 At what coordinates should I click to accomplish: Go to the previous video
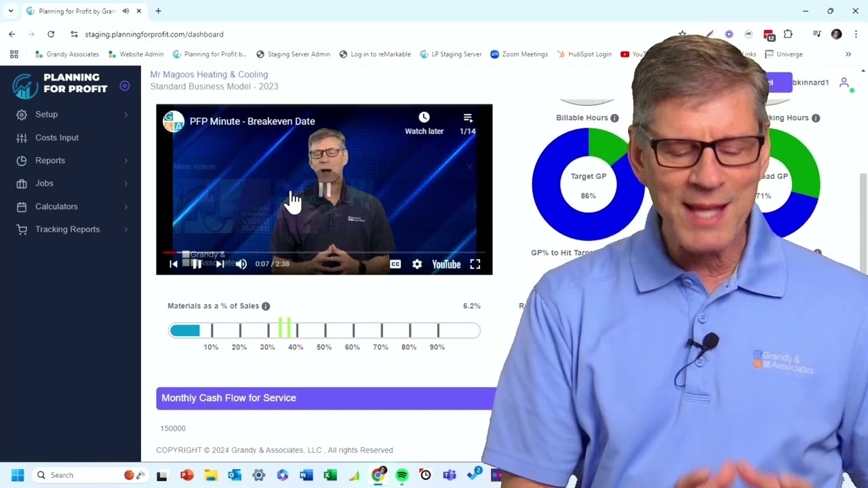[174, 264]
